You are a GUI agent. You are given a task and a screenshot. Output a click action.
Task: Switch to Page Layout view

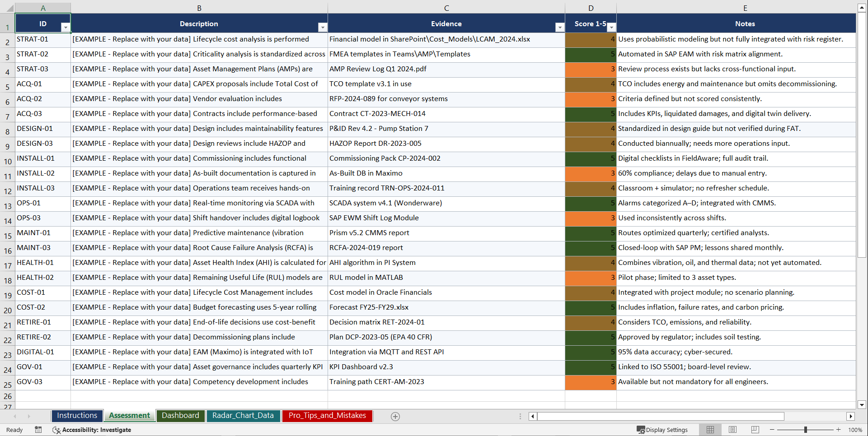pyautogui.click(x=732, y=430)
